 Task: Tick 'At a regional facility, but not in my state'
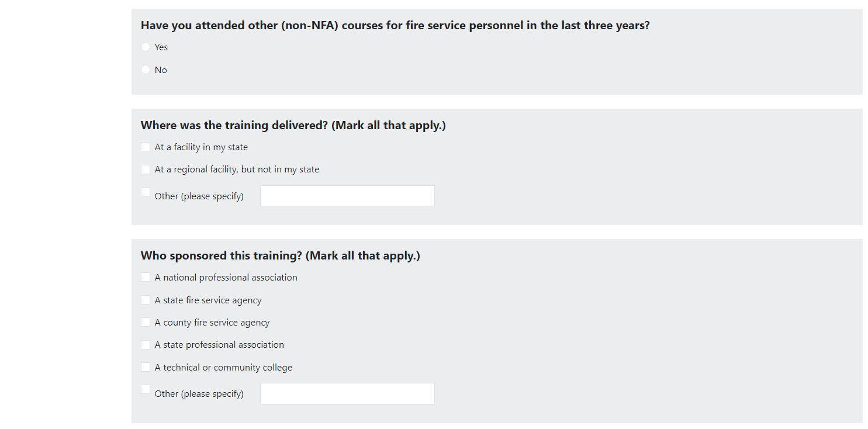146,169
